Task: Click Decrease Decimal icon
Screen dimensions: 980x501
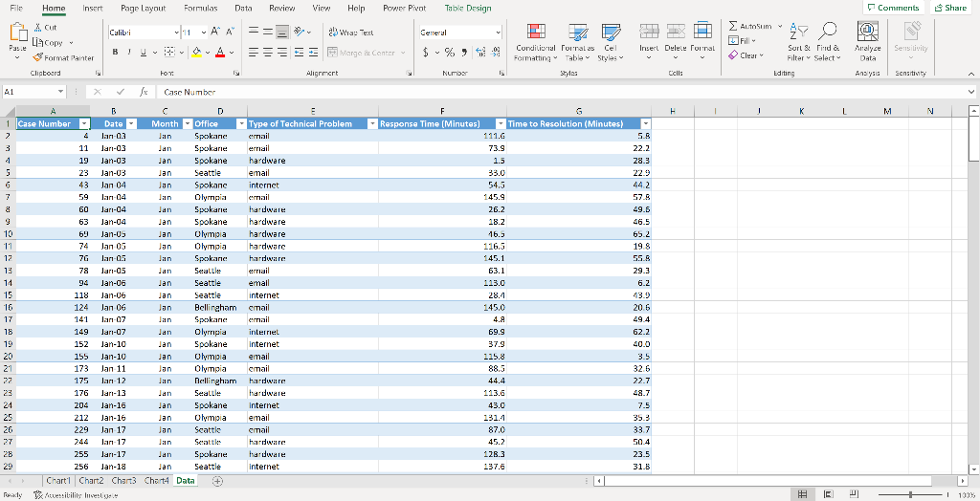Action: click(496, 53)
